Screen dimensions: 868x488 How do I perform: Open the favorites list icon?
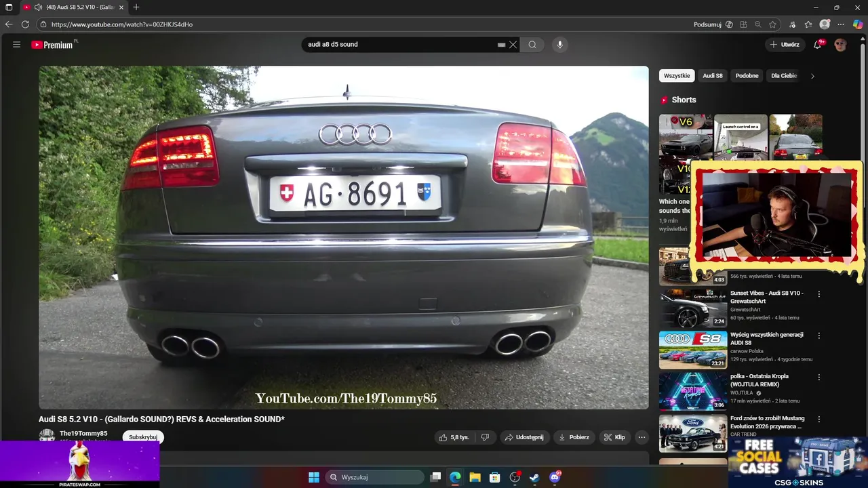tap(808, 24)
